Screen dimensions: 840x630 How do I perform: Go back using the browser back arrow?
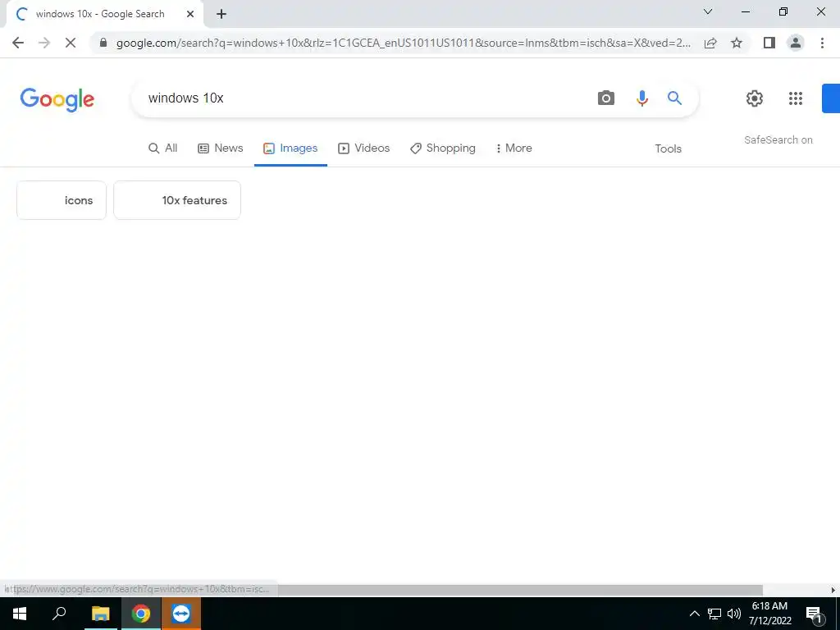(18, 43)
